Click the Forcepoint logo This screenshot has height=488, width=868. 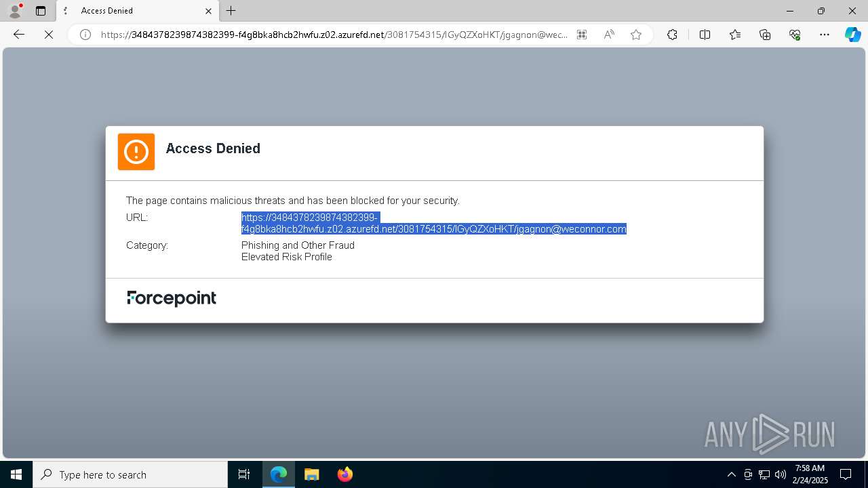pyautogui.click(x=172, y=298)
